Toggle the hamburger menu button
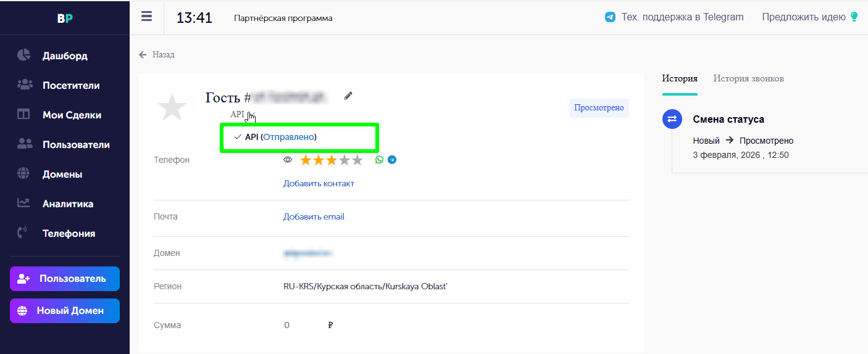 [146, 17]
